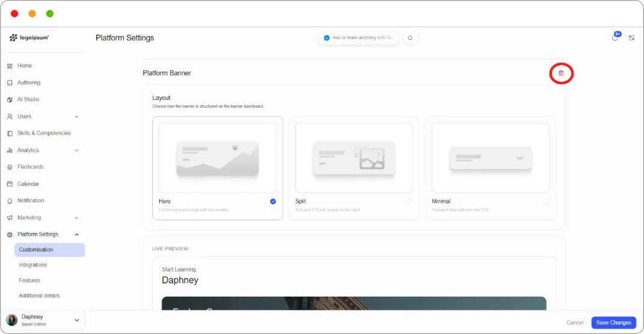Click the LIVE PREVIEW label
The image size is (644, 334).
170,249
